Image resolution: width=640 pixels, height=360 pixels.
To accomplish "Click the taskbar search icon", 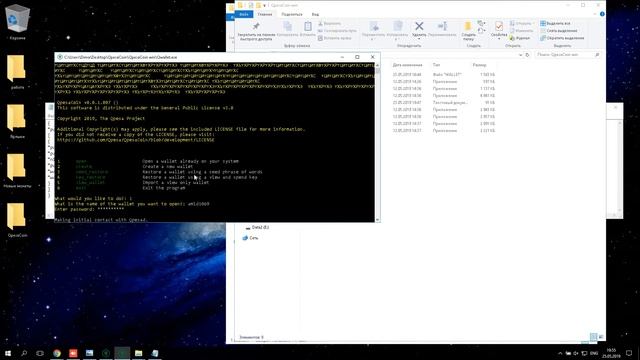I will [x=24, y=353].
